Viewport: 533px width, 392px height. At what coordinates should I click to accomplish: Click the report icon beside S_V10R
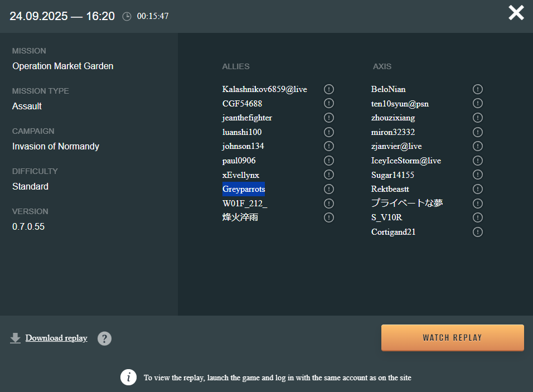[x=478, y=217]
